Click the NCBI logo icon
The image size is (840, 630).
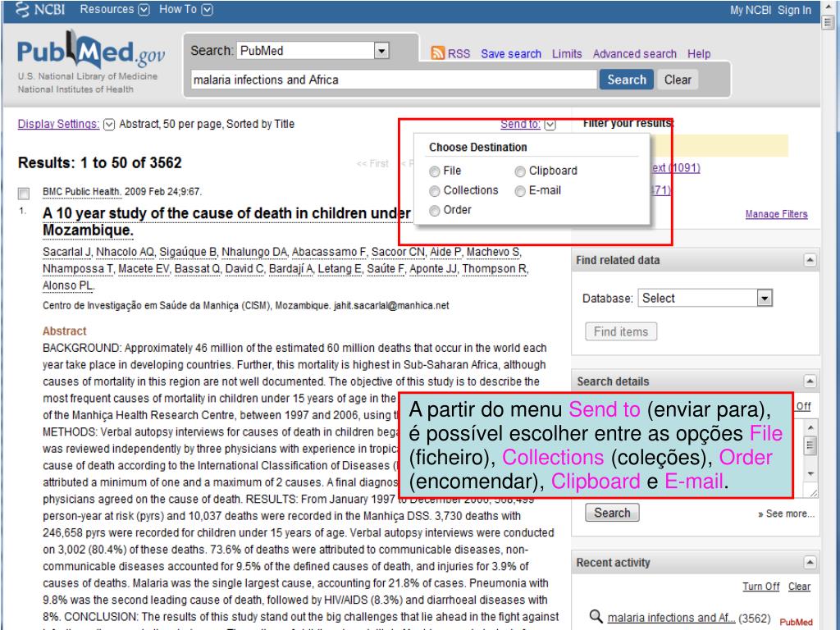coord(22,9)
